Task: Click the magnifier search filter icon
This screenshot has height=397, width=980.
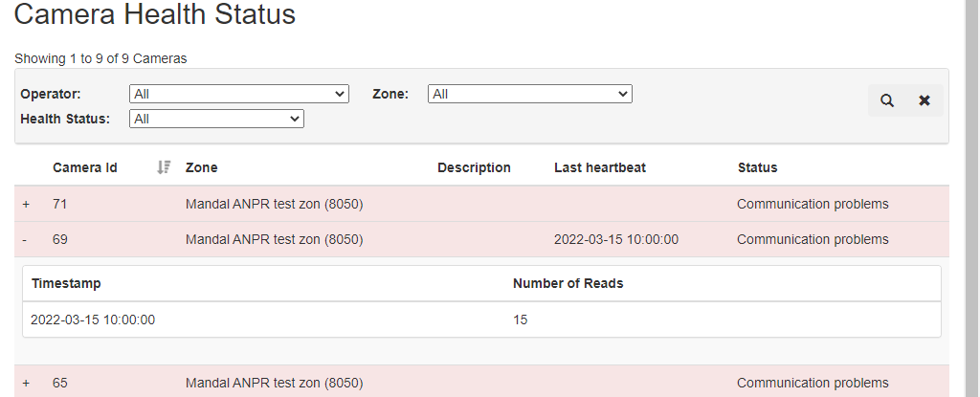Action: coord(887,100)
